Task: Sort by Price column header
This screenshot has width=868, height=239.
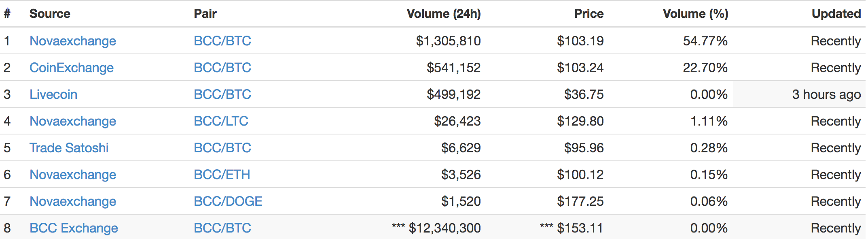Action: tap(589, 14)
